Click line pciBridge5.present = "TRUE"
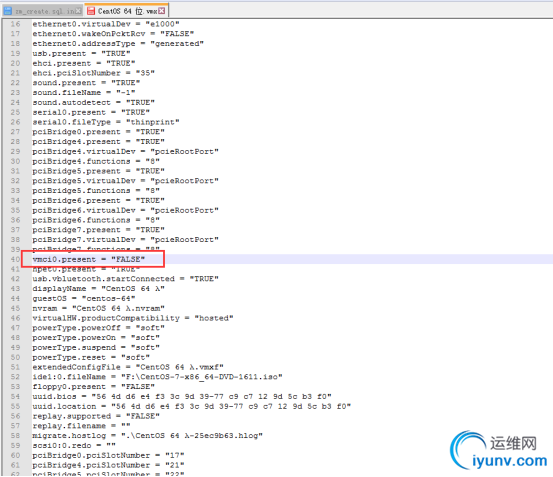The image size is (553, 477). click(x=98, y=171)
